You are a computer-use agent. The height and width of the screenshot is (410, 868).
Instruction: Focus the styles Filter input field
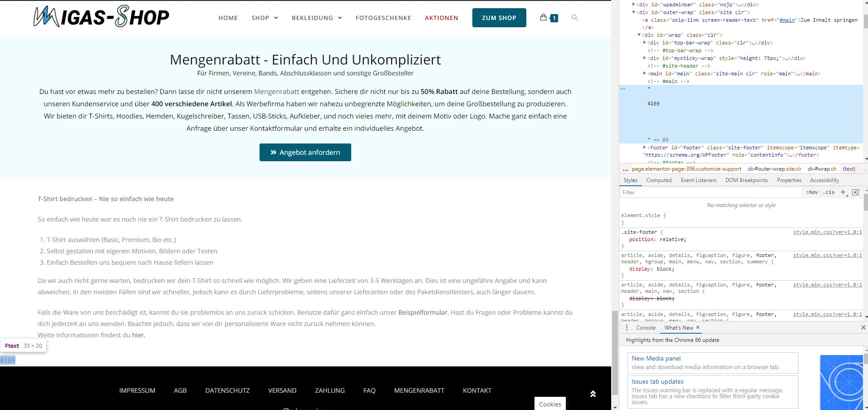tap(711, 193)
